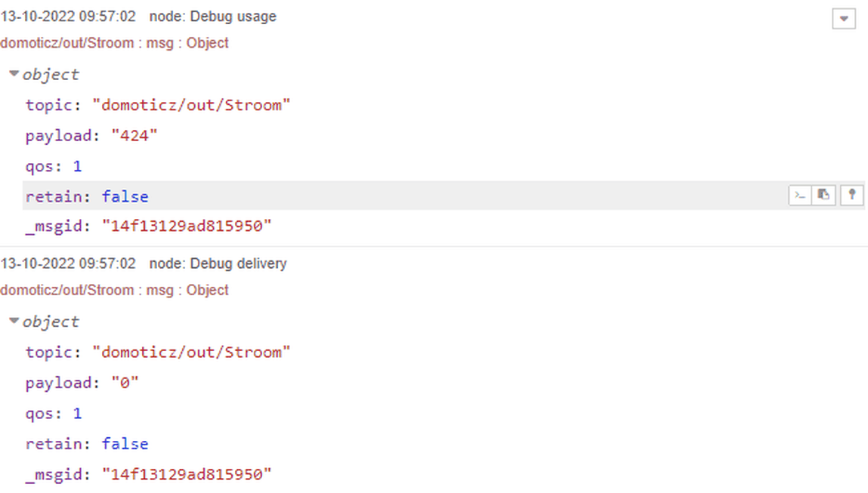
Task: Click the 'node: Debug delivery' link
Action: [218, 263]
